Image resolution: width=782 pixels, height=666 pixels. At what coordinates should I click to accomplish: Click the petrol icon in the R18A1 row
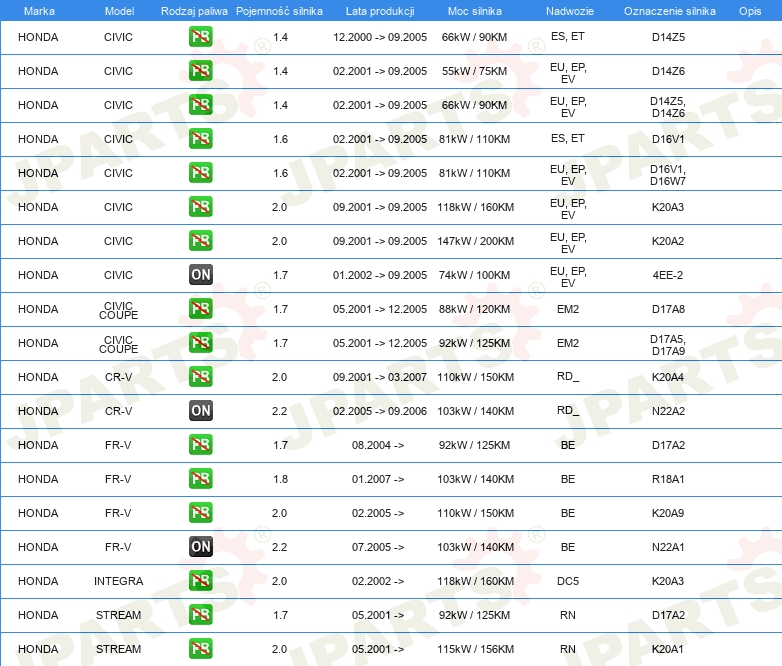200,478
